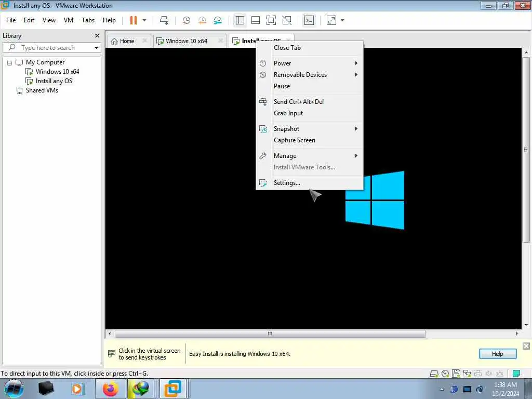Click the VMware Workstation taskbar icon
Viewport: 532px width, 399px height.
172,389
